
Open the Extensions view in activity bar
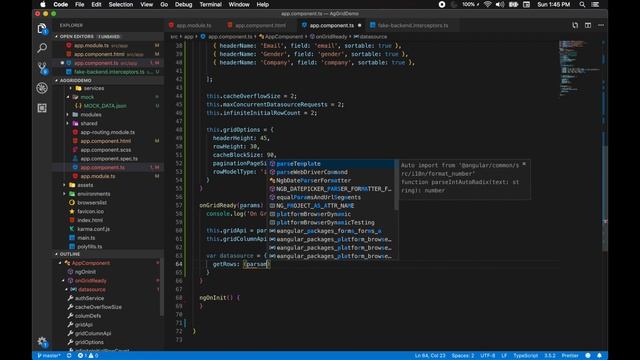point(42,108)
